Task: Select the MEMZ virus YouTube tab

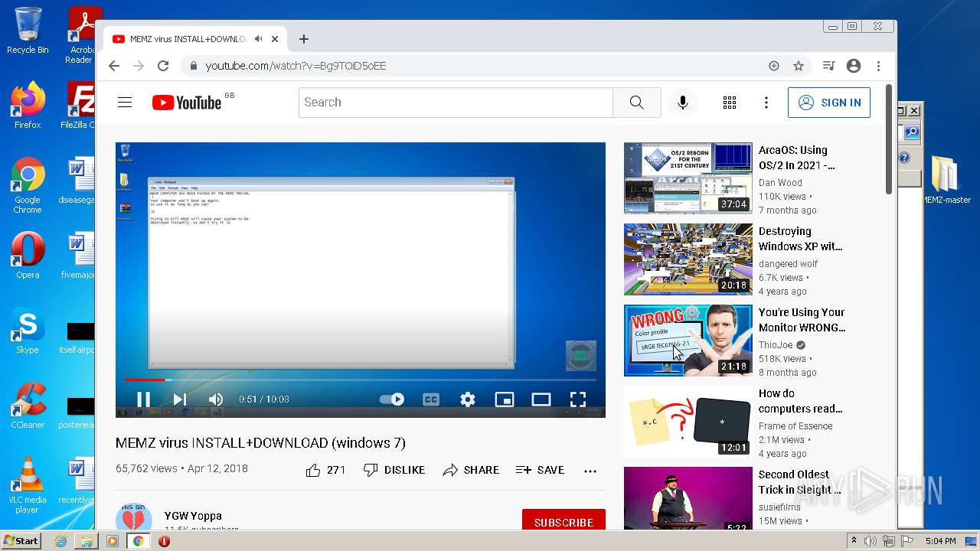Action: tap(195, 39)
